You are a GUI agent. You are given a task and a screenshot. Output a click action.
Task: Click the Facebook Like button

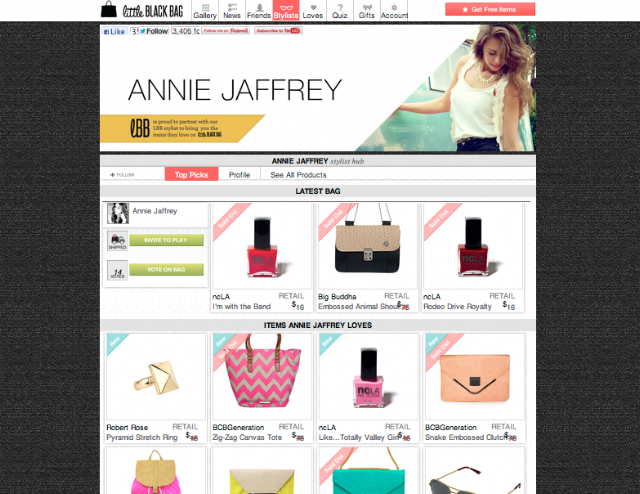(115, 31)
